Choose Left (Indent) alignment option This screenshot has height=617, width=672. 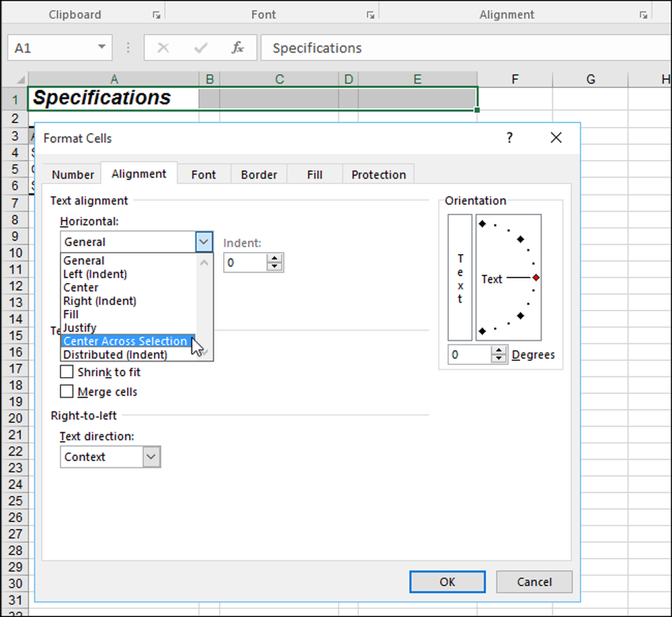click(128, 274)
